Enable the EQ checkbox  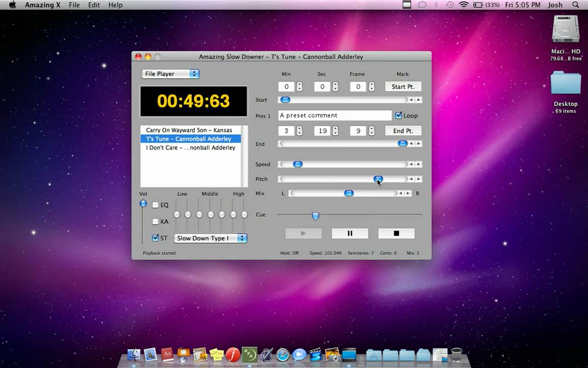(155, 205)
